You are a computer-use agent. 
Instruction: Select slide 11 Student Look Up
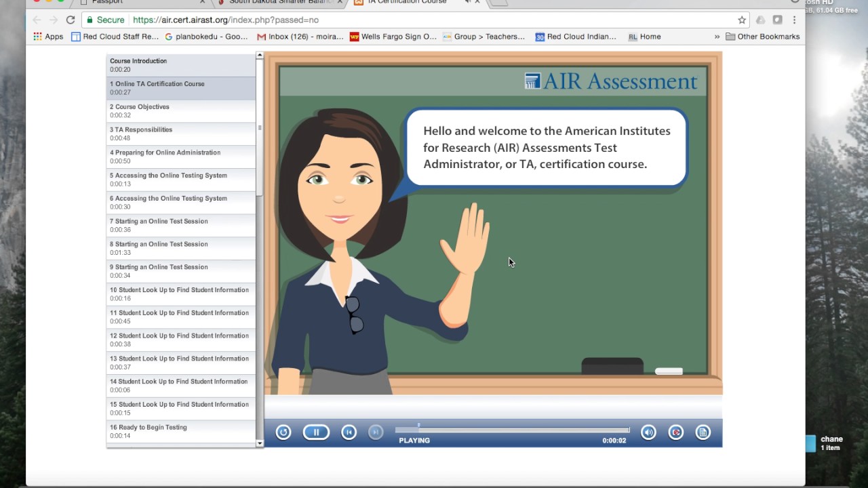click(x=180, y=317)
